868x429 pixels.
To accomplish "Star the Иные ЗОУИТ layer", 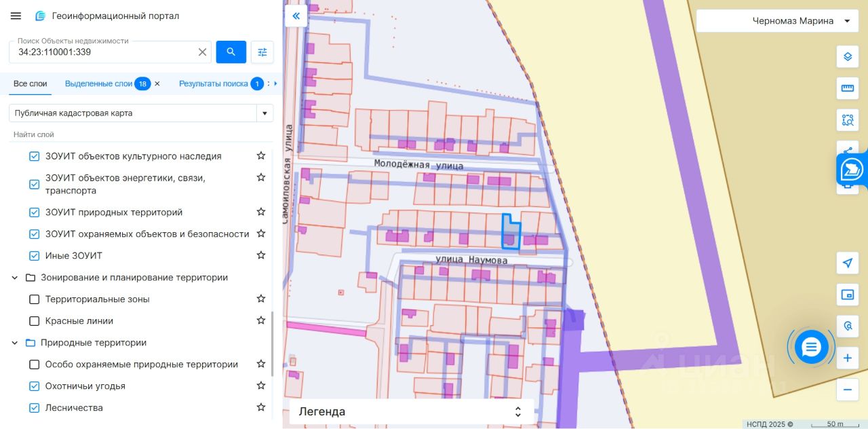I will (261, 255).
